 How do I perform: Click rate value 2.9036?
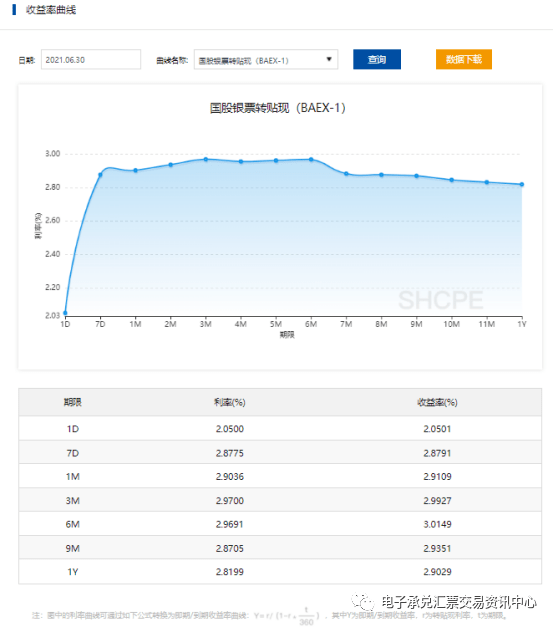pos(230,477)
